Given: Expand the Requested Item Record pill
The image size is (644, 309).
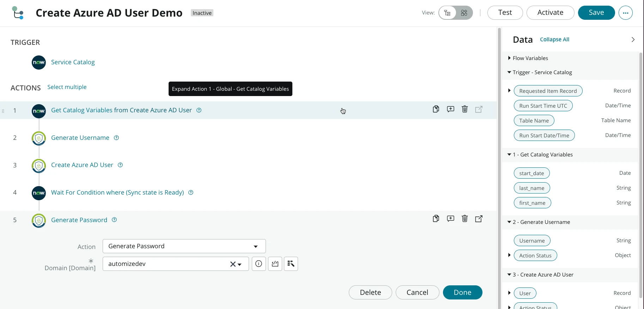Looking at the screenshot, I should [509, 91].
